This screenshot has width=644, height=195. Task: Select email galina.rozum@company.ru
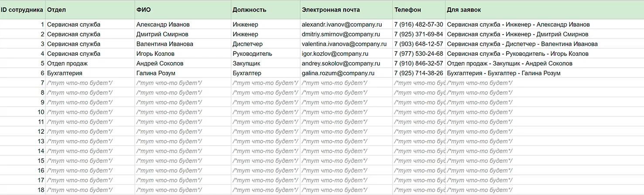(x=346, y=73)
